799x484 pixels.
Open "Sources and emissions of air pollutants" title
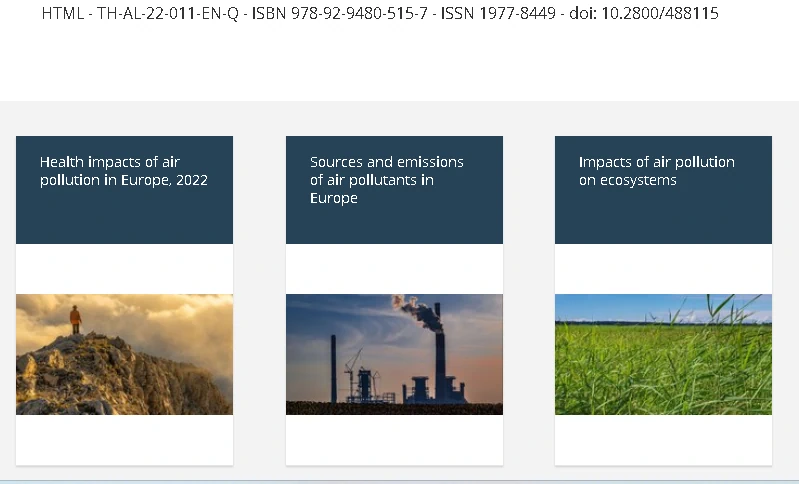pos(386,180)
